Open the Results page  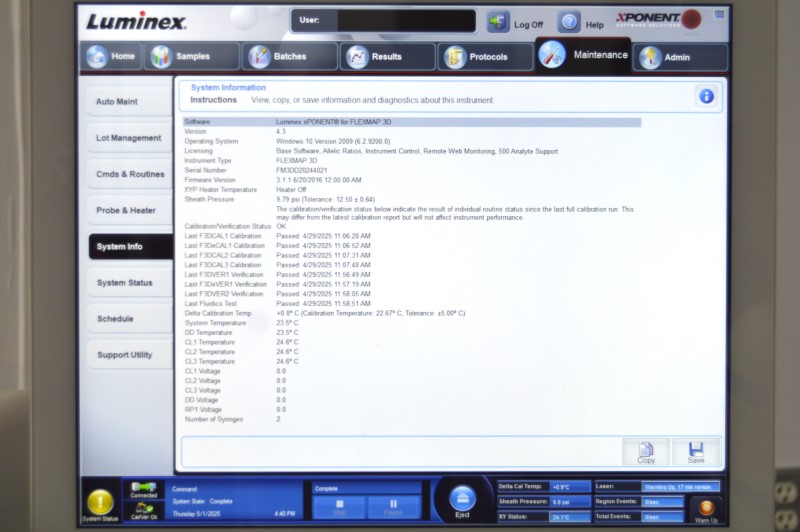387,56
